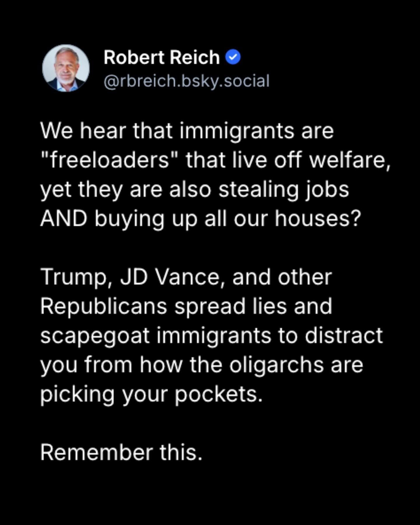Open the @rbreich.bsky.social handle link
Image resolution: width=420 pixels, height=525 pixels.
pos(186,81)
